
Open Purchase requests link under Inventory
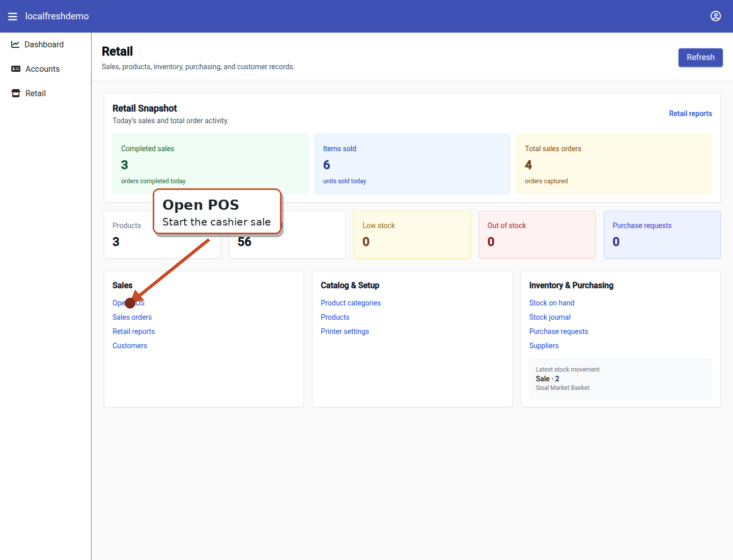[558, 331]
